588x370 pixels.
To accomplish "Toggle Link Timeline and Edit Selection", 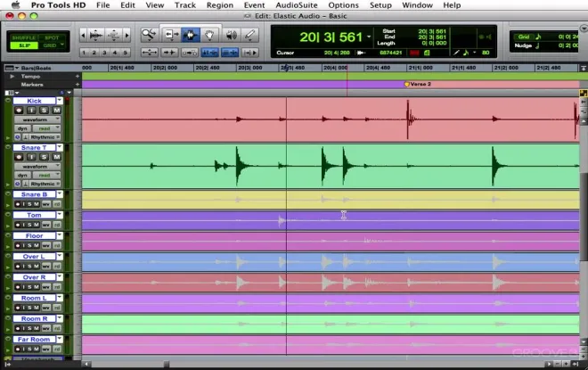I will point(209,53).
